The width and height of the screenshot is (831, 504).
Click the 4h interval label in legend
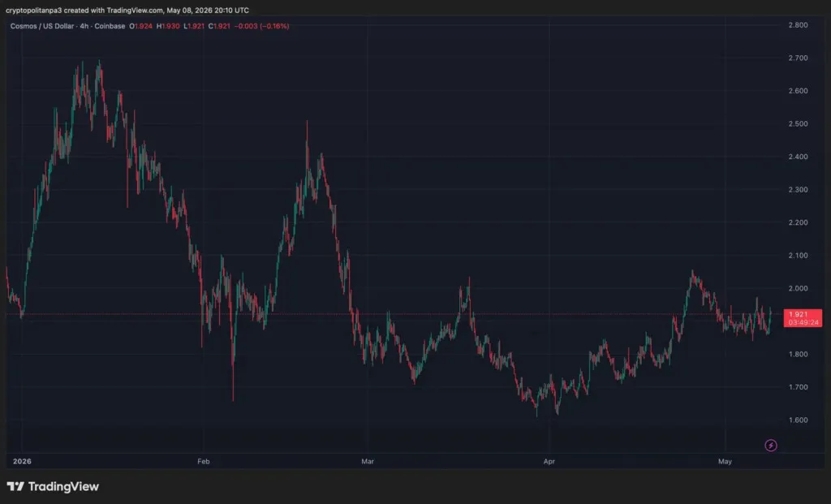84,26
